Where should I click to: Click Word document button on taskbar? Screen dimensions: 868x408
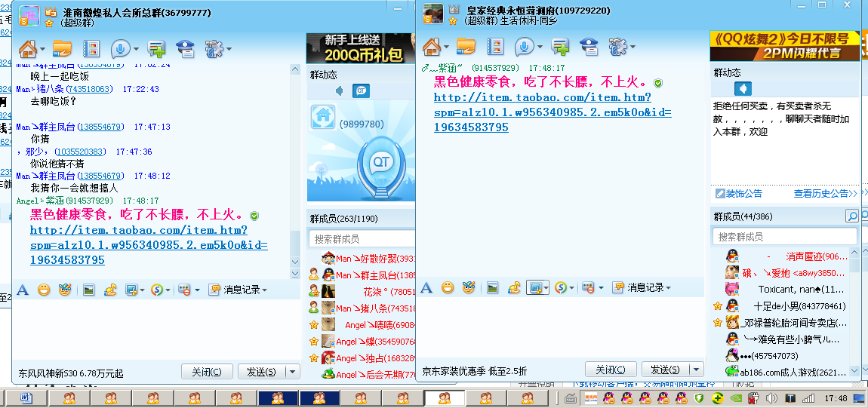(x=25, y=397)
